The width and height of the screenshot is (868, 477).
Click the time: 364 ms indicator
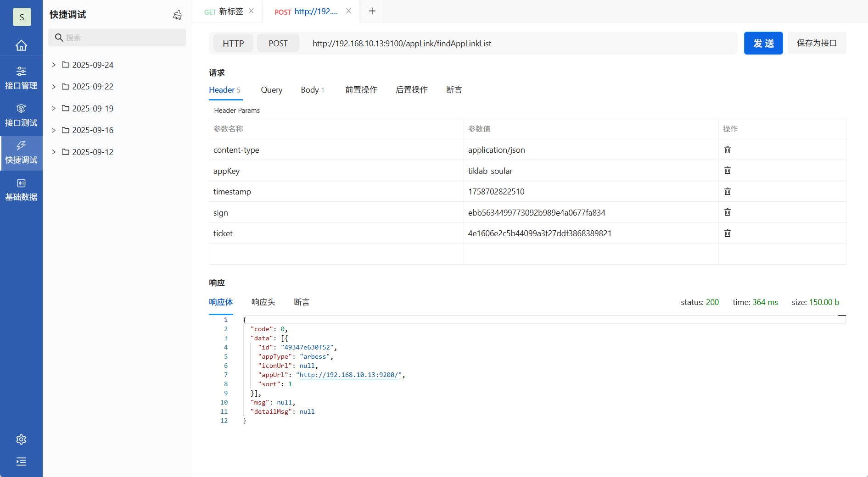coord(755,302)
